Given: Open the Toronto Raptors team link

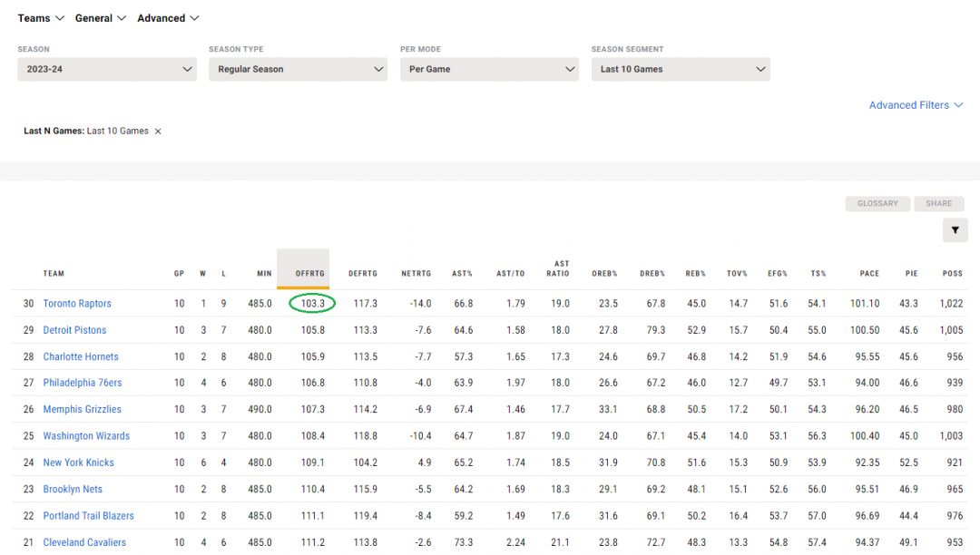Looking at the screenshot, I should 77,304.
